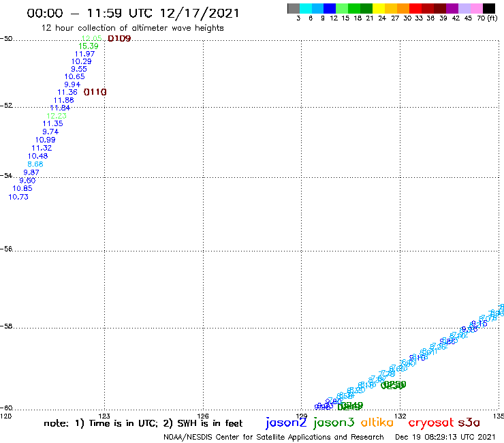Click the latitude axis label -54
The image size is (504, 443).
(6, 176)
